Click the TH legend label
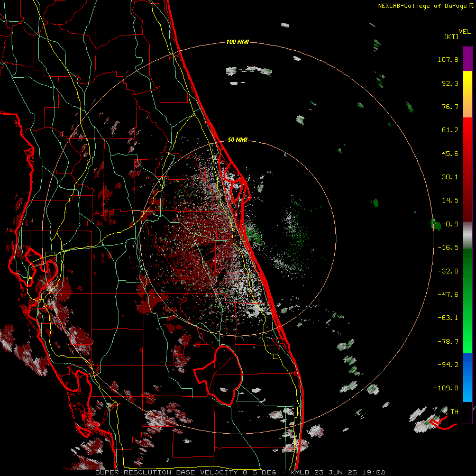This screenshot has height=476, width=476. [454, 412]
